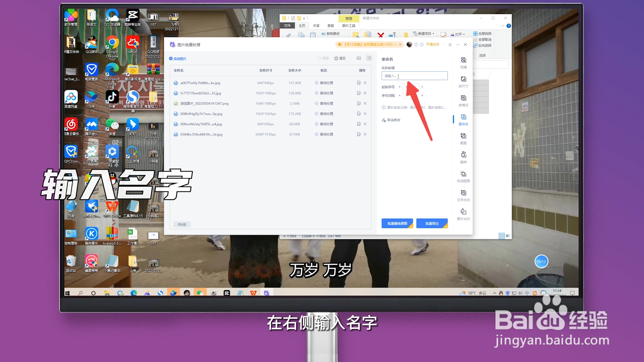Open the 图片工具 ribbon tab
Image resolution: width=644 pixels, height=362 pixels.
(x=348, y=25)
